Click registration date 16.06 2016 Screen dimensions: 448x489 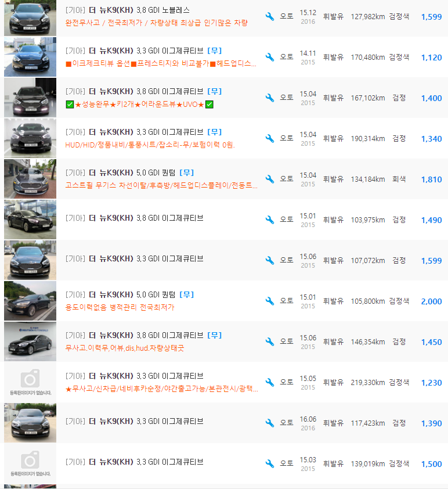click(308, 423)
